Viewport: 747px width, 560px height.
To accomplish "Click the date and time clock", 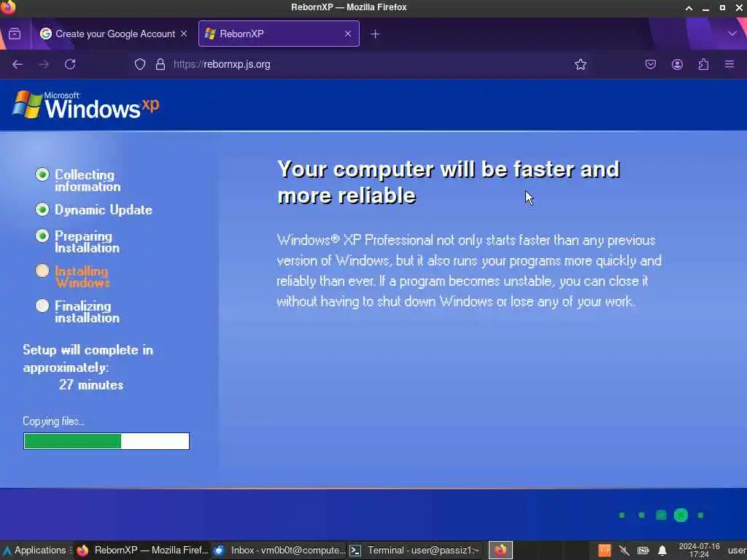I will [699, 551].
